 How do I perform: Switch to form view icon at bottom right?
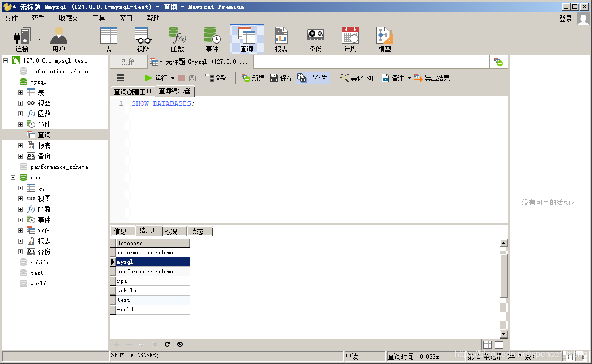pyautogui.click(x=499, y=344)
